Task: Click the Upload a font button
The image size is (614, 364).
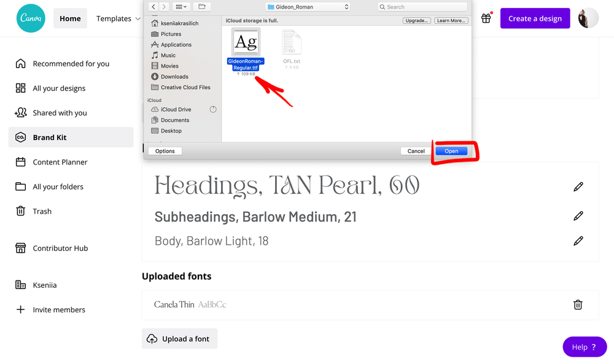Action: [179, 338]
